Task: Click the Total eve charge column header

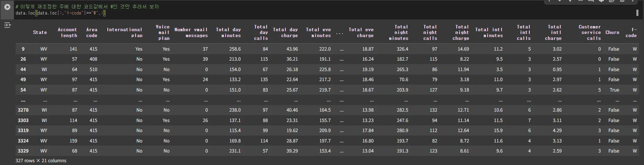Action: coord(361,32)
